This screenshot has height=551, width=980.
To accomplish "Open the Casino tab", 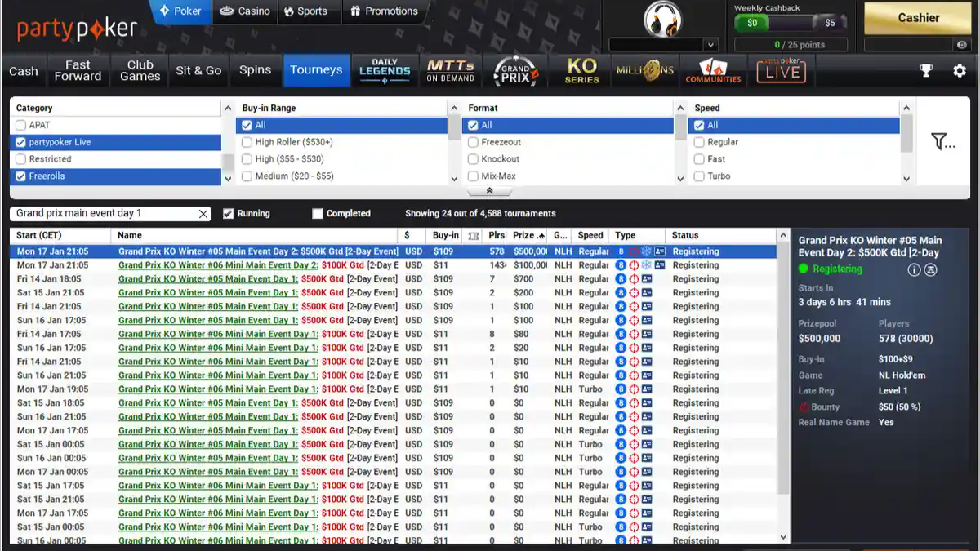I will tap(246, 11).
